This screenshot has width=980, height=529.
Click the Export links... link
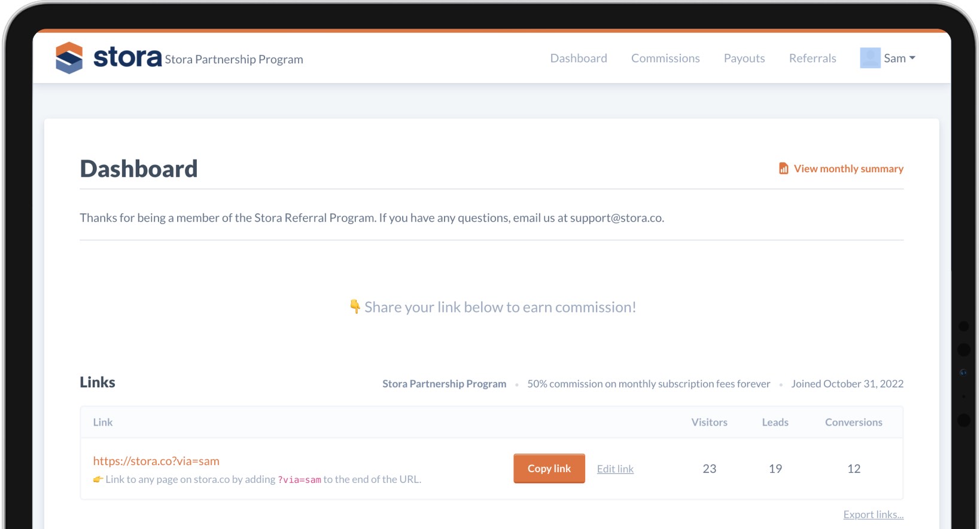[x=874, y=515]
